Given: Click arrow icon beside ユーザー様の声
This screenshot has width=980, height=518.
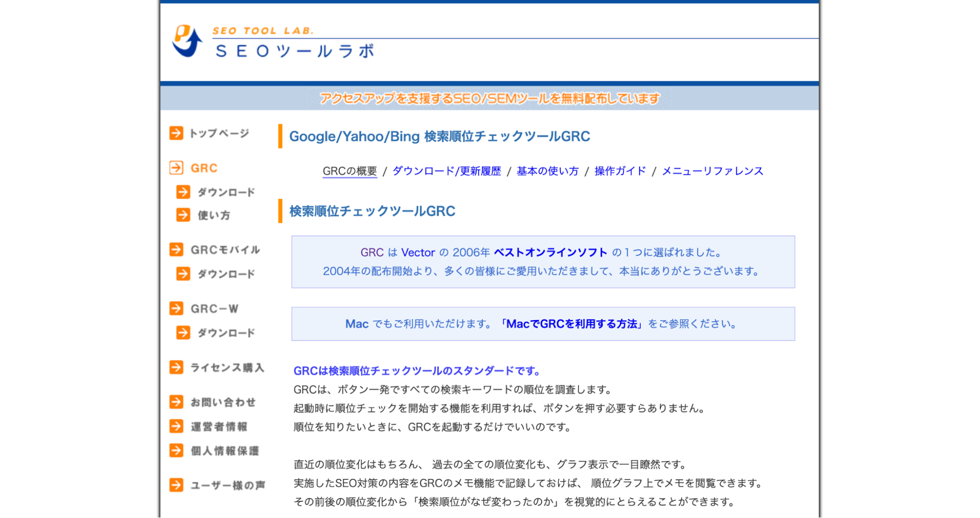Looking at the screenshot, I should click(176, 485).
